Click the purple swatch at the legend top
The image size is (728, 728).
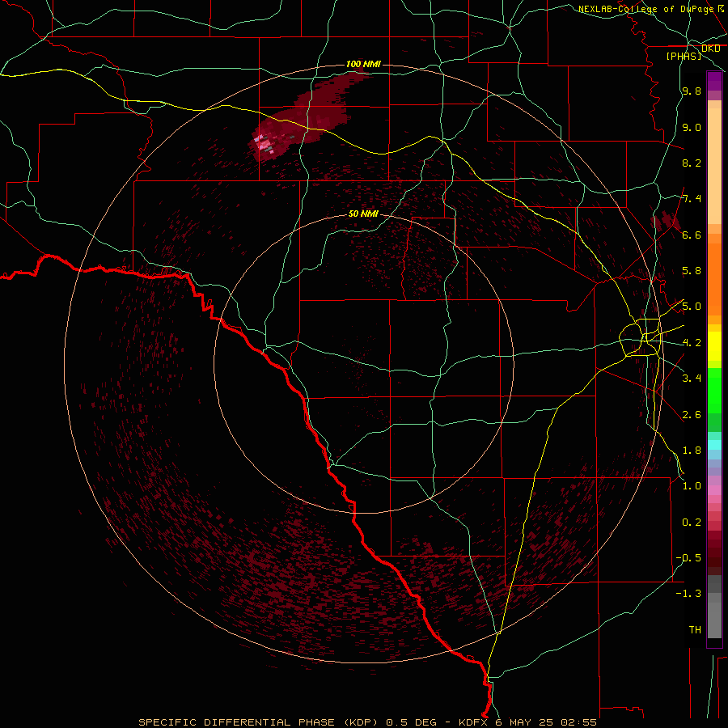point(714,81)
